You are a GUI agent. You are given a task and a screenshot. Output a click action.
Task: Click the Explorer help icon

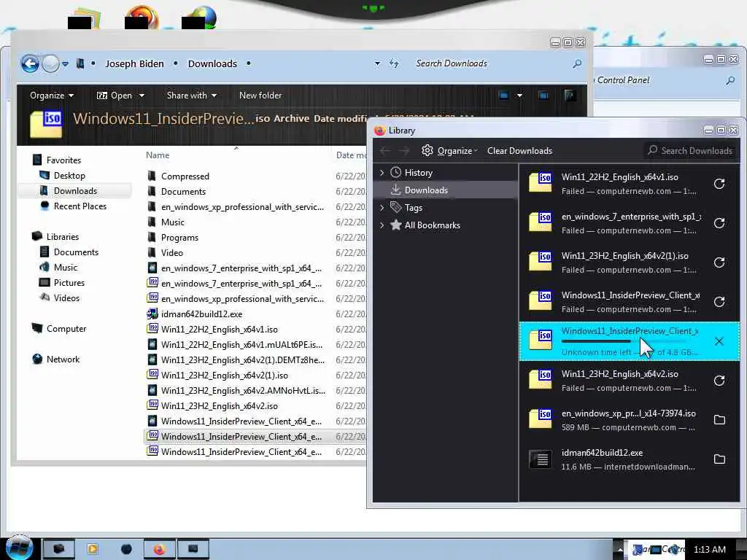pos(570,96)
